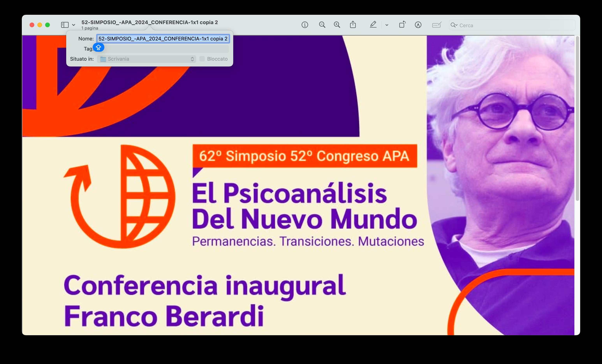602x364 pixels.
Task: Toggle the Bloccato checkbox
Action: tap(202, 59)
